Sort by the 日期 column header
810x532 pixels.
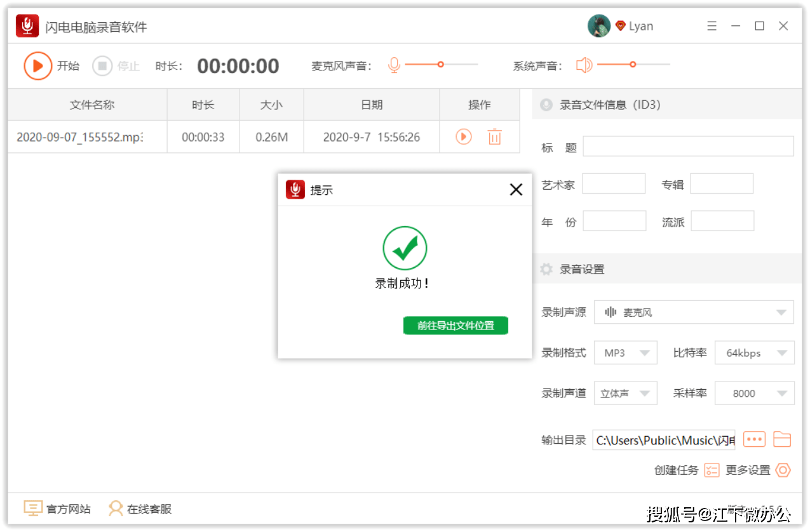[372, 105]
